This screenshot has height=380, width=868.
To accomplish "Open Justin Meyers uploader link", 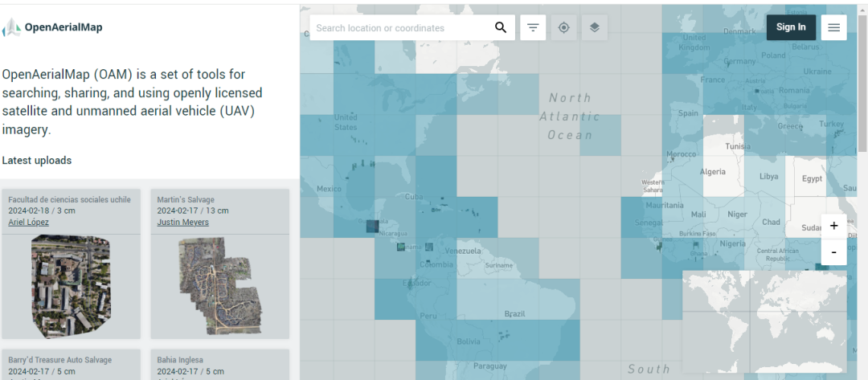I will point(182,223).
